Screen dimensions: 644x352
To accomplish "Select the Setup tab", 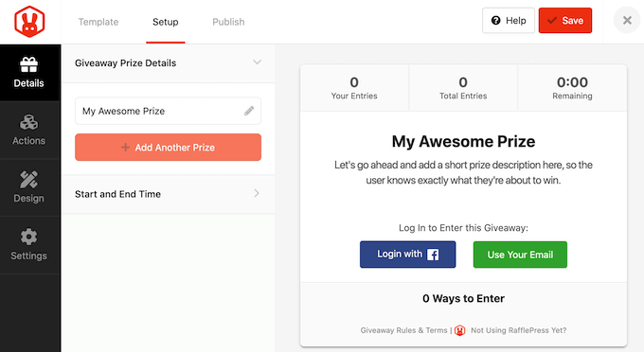I will [x=166, y=22].
